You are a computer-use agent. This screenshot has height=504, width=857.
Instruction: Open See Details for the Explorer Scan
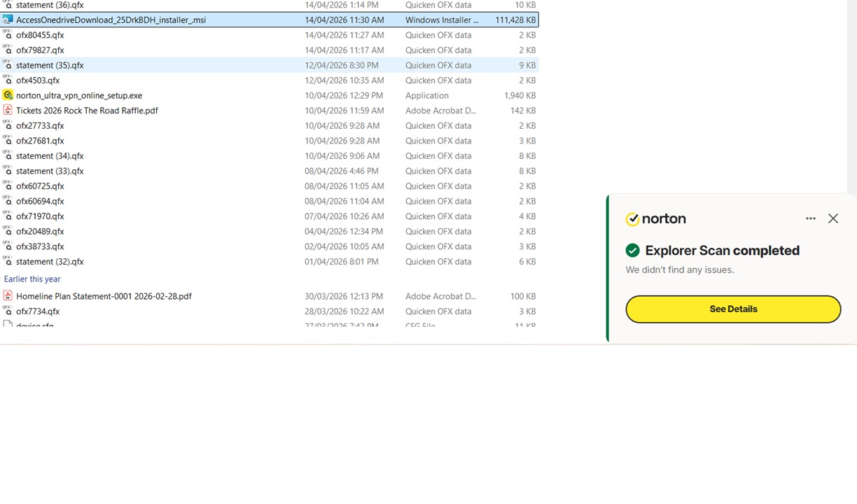click(733, 309)
